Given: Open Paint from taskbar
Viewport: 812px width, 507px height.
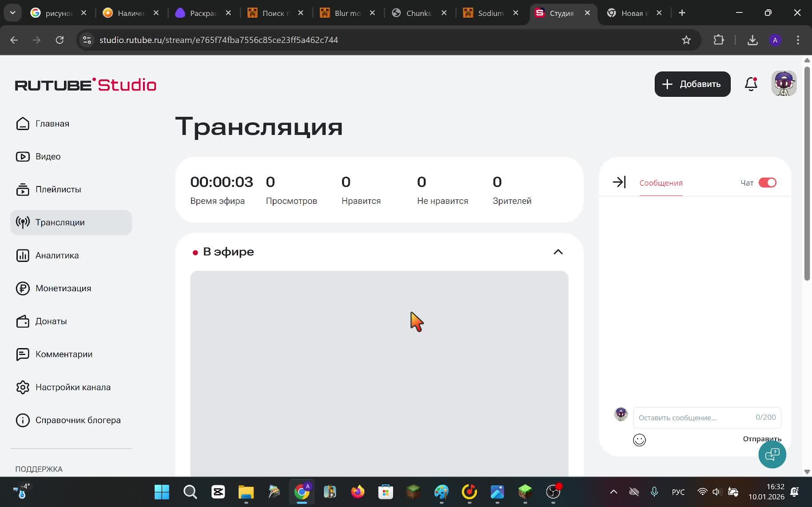Looking at the screenshot, I should (442, 492).
